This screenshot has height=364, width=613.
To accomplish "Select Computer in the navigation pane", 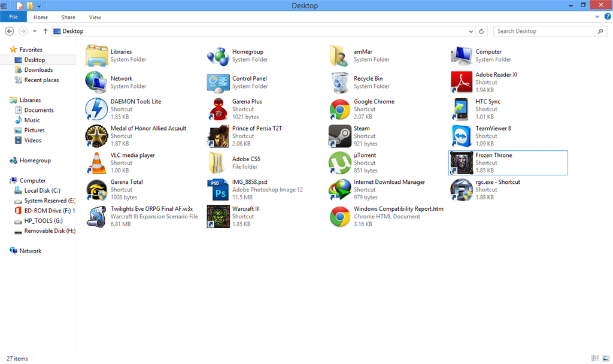I will click(32, 181).
